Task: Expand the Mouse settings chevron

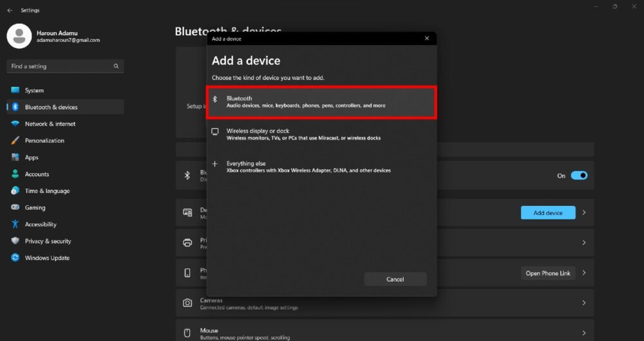Action: (x=583, y=333)
